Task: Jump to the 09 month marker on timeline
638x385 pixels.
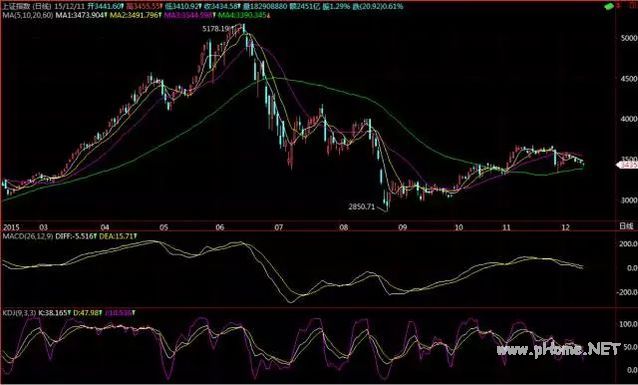Action: click(402, 228)
